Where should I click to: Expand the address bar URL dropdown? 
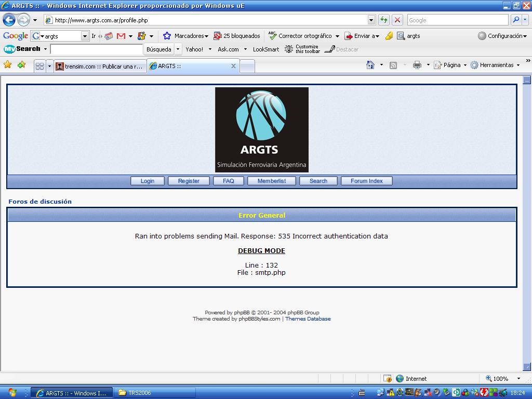pos(371,20)
